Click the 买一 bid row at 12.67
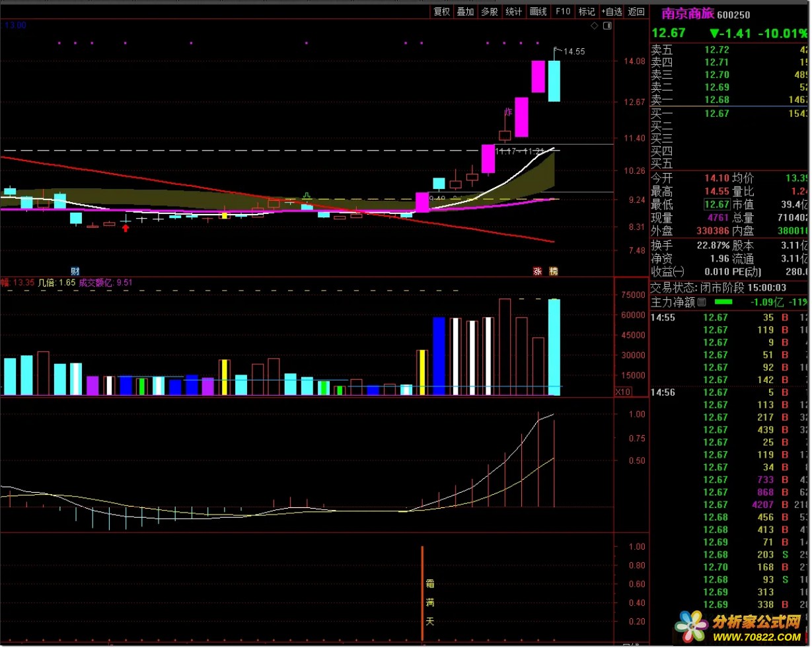812x648 pixels. click(x=729, y=114)
